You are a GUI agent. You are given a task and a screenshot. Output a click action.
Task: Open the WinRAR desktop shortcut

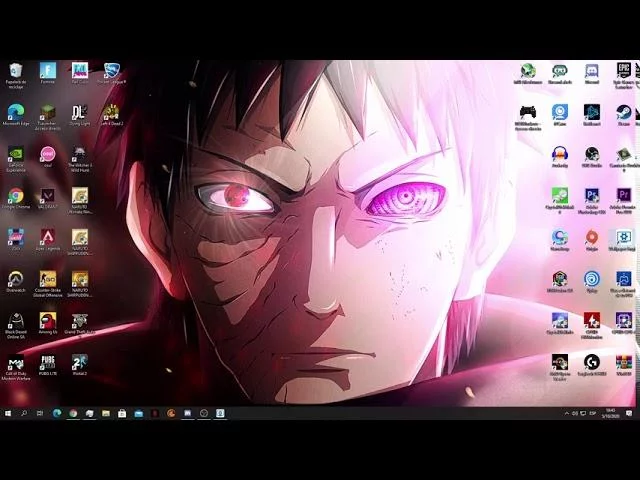coord(624,365)
